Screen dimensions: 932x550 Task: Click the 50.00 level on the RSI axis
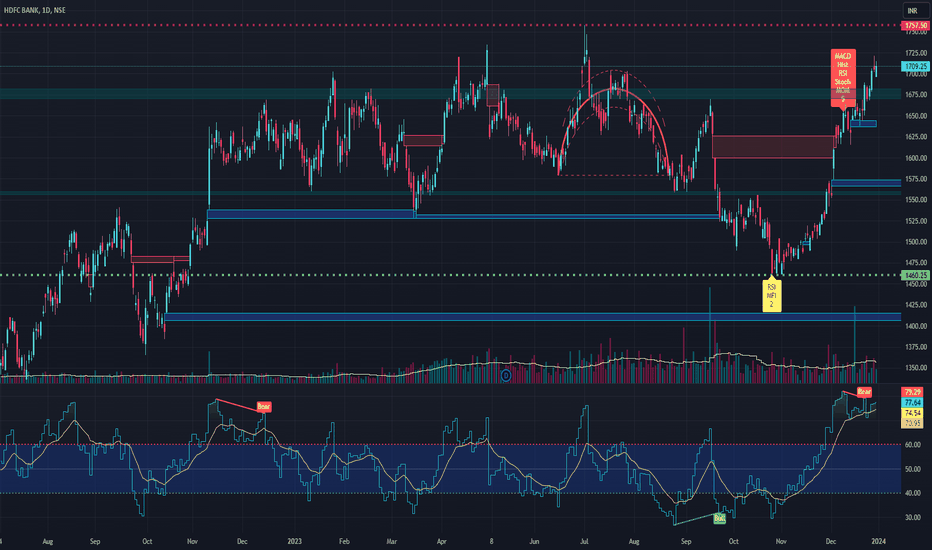coord(912,469)
